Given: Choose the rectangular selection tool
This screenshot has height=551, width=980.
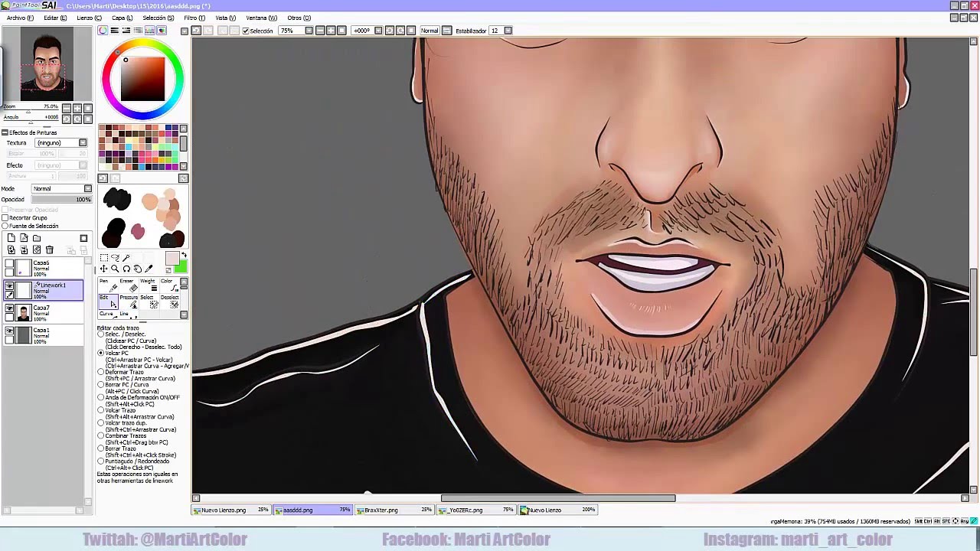Looking at the screenshot, I should [x=103, y=258].
